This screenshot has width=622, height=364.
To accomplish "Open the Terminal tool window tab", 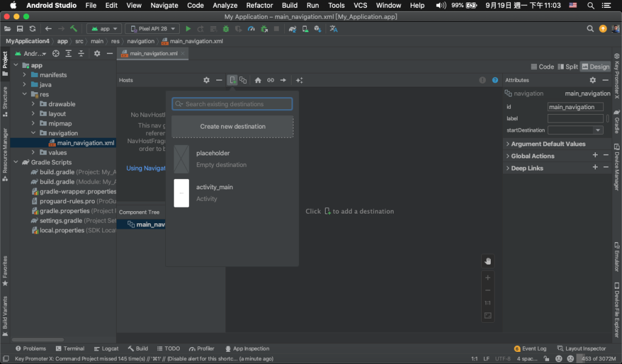I will point(70,349).
